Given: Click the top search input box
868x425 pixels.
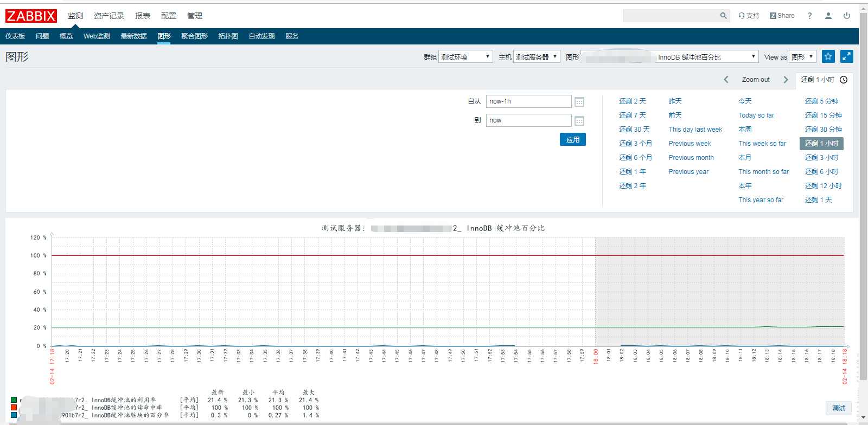Looking at the screenshot, I should 671,16.
